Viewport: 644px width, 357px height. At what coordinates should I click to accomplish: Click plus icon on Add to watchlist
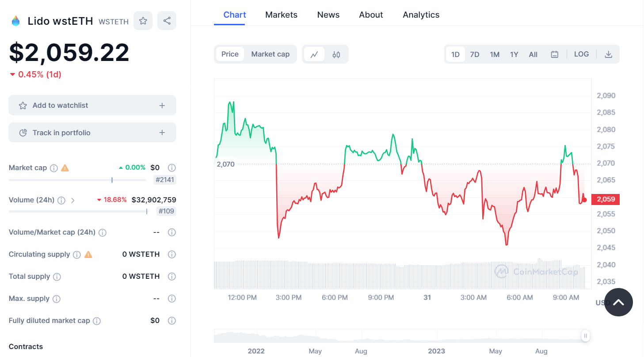pyautogui.click(x=162, y=106)
